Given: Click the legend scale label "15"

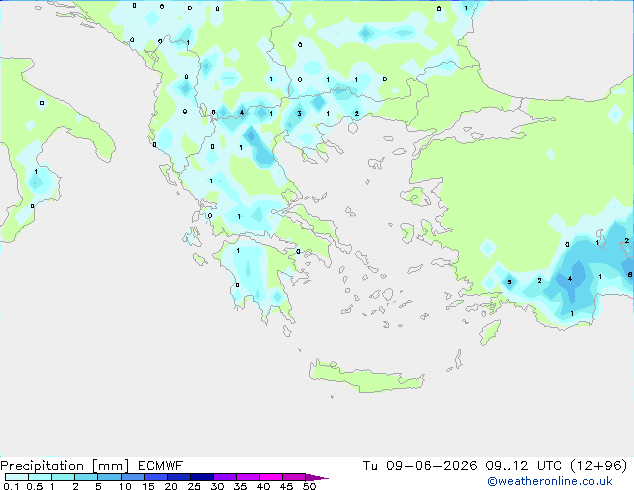Looking at the screenshot, I should [x=148, y=486].
